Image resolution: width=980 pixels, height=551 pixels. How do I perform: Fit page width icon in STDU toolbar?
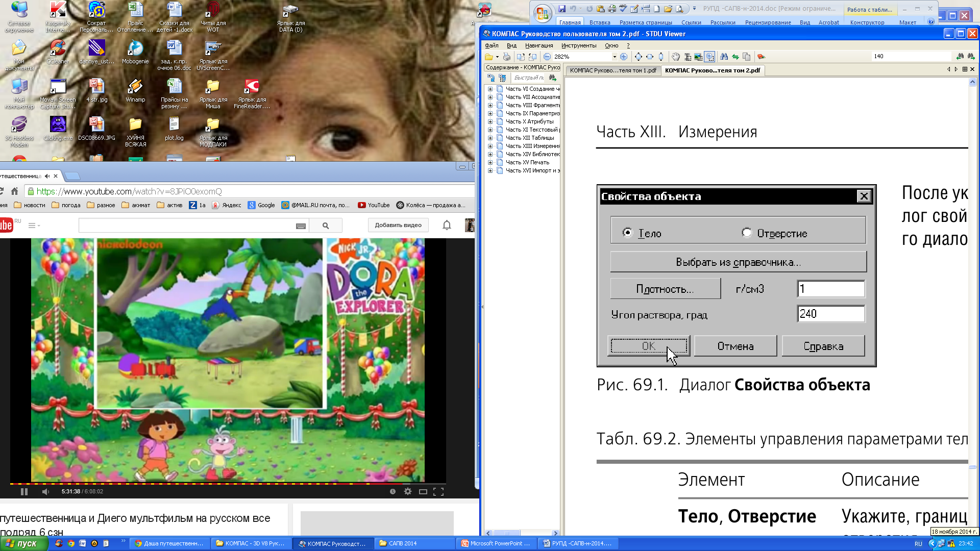pos(650,57)
